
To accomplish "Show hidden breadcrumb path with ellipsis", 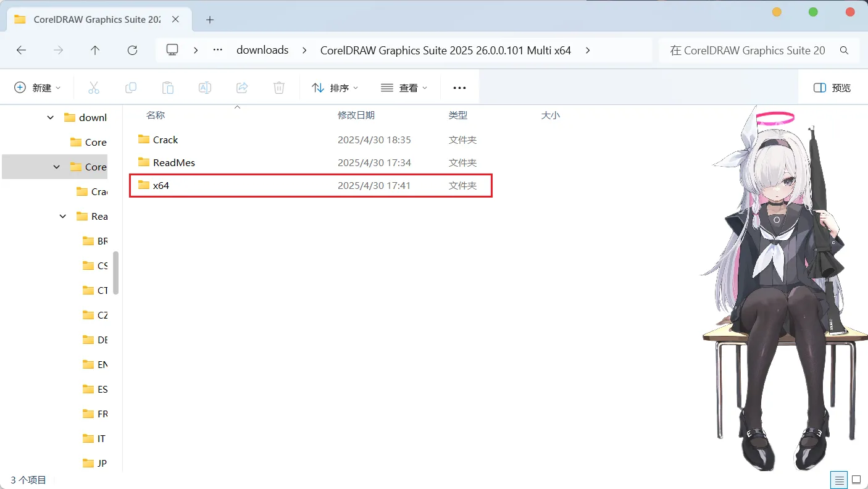I will [x=217, y=50].
